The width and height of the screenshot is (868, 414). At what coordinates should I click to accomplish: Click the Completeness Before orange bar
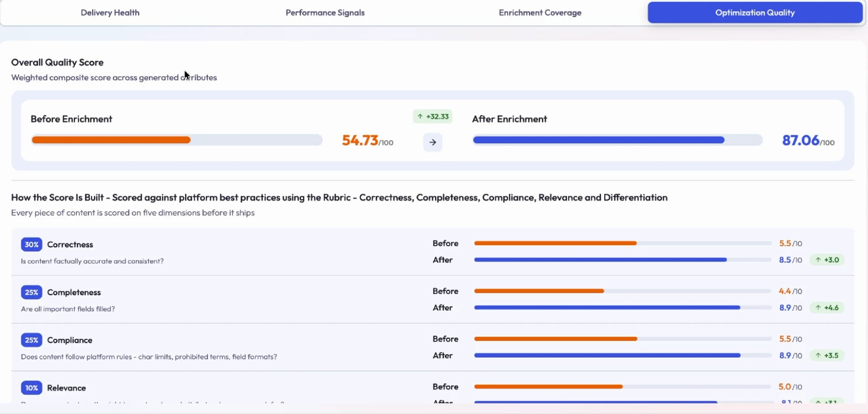click(x=539, y=291)
